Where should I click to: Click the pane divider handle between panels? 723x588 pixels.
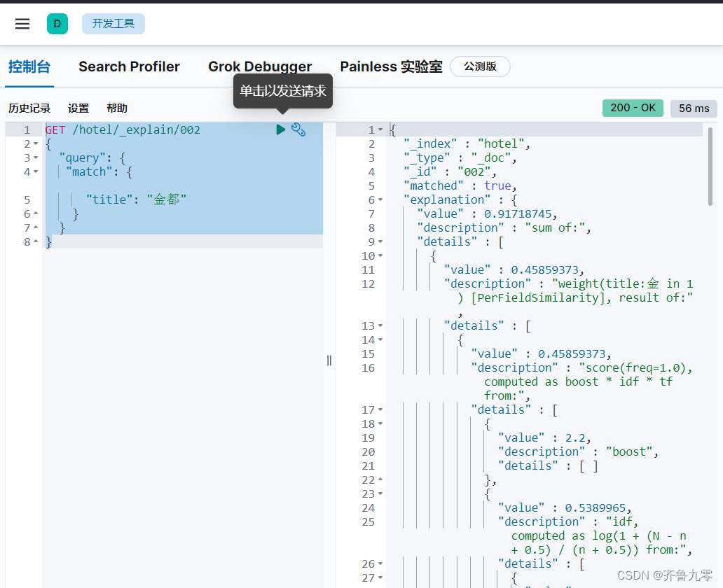coord(329,360)
